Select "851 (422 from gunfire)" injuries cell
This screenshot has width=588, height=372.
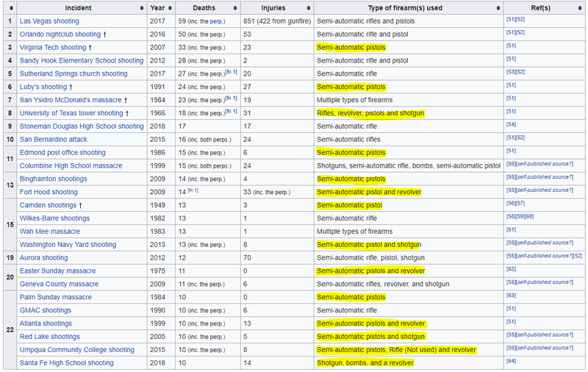coord(277,21)
